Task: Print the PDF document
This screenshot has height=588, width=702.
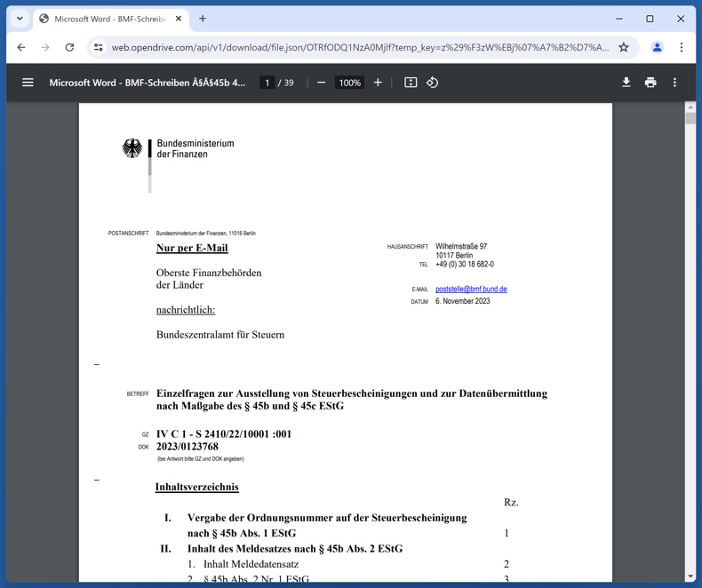Action: [650, 83]
